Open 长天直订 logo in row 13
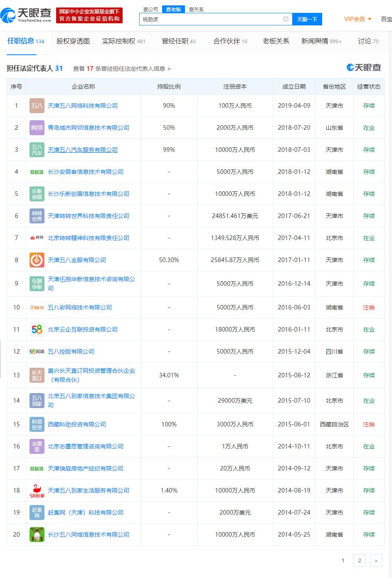 point(37,375)
